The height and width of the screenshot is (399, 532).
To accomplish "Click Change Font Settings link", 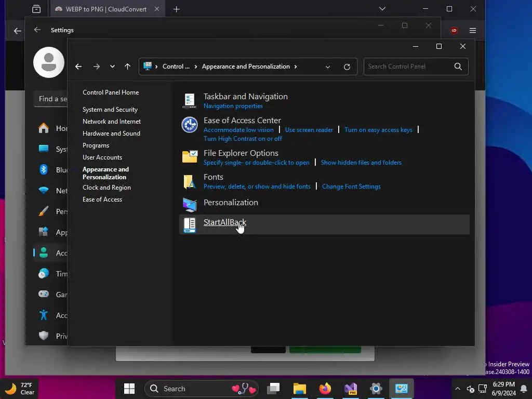I will tap(351, 187).
